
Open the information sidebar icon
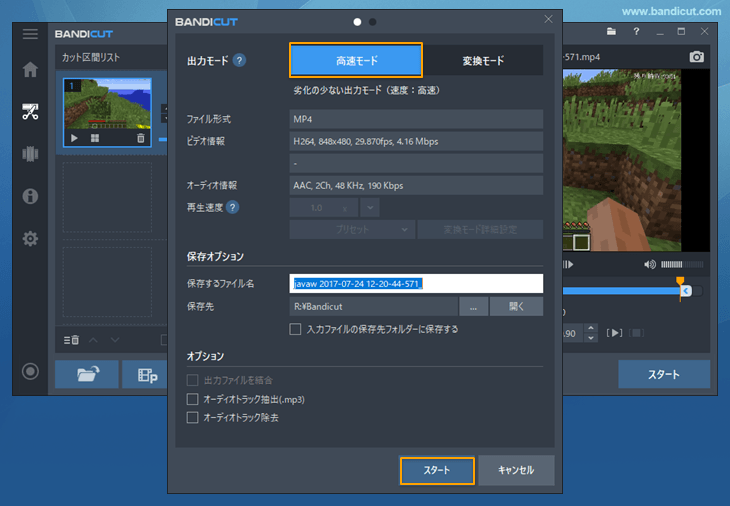(30, 196)
